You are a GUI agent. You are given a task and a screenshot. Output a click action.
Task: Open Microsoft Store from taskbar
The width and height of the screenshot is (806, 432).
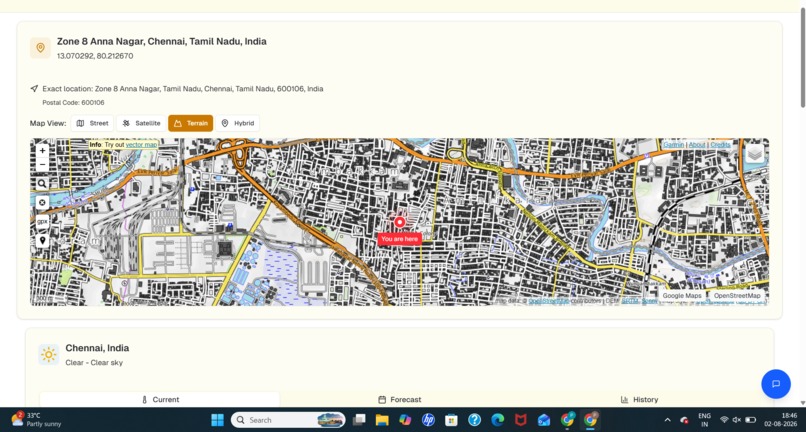[451, 420]
